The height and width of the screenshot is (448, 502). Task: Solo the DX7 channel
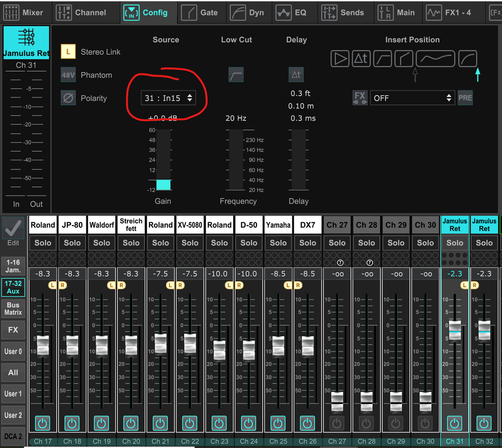pyautogui.click(x=308, y=243)
